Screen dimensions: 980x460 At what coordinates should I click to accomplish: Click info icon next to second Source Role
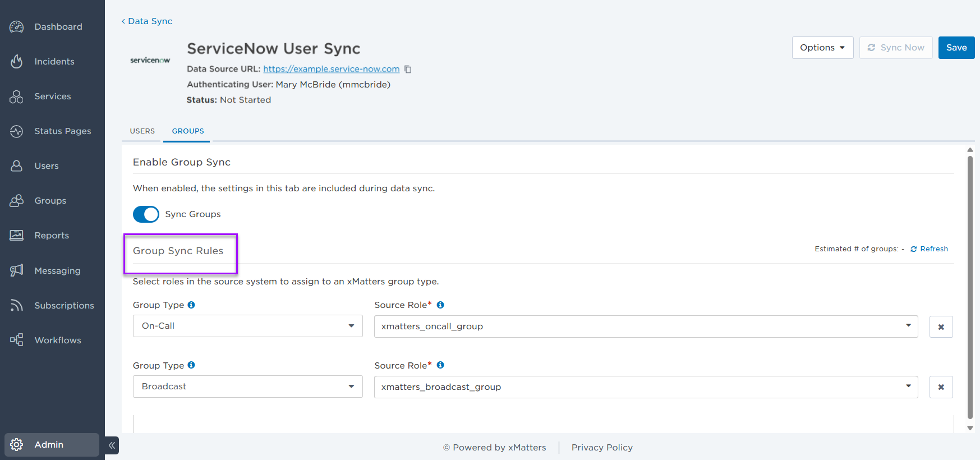click(x=440, y=365)
